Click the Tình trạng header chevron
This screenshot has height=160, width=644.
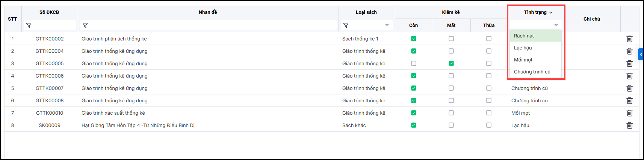pos(551,12)
